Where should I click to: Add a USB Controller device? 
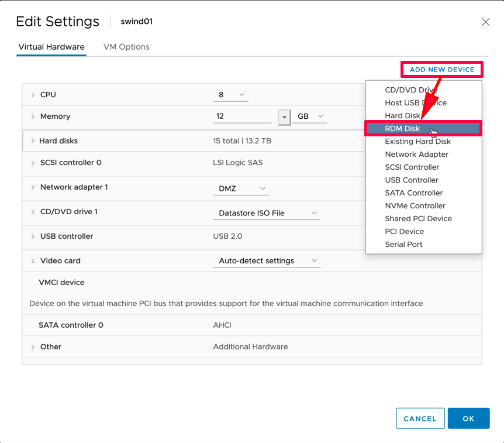424,180
